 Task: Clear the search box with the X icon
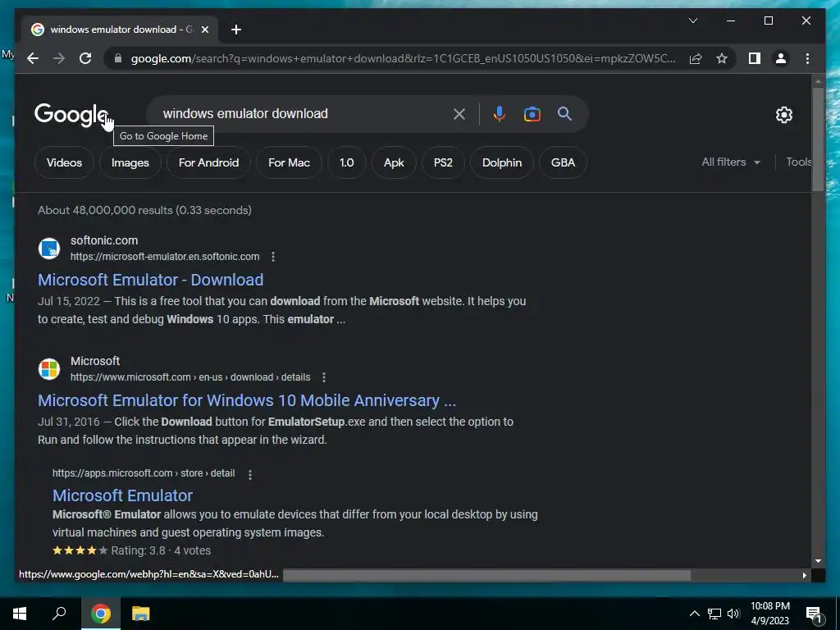point(459,113)
